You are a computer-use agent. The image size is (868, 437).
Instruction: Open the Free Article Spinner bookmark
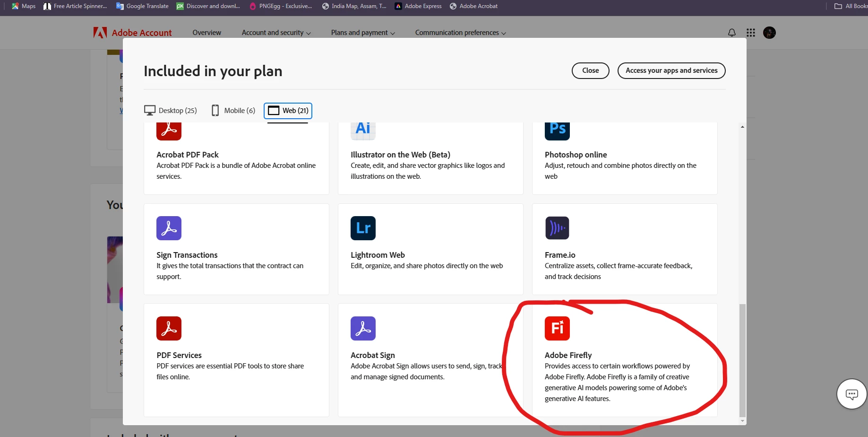(75, 6)
